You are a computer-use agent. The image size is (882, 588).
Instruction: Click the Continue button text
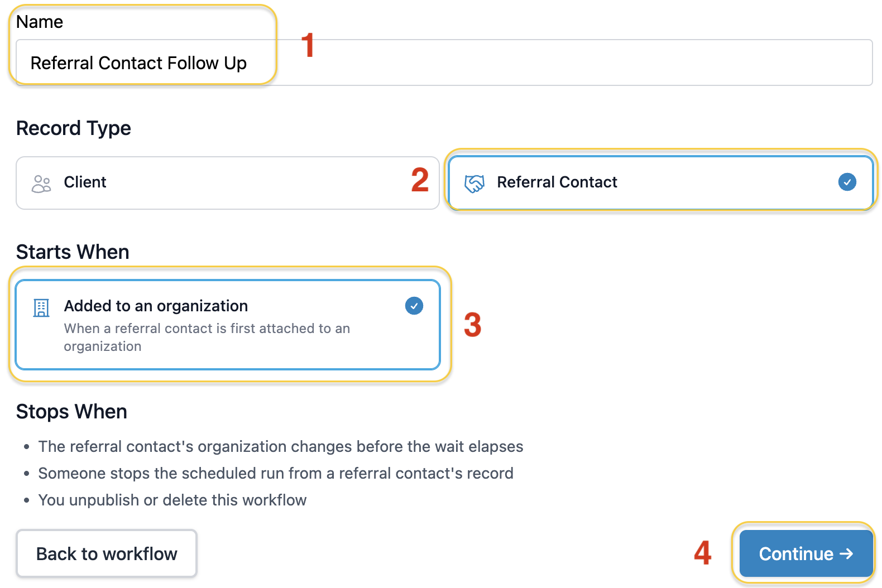coord(796,553)
